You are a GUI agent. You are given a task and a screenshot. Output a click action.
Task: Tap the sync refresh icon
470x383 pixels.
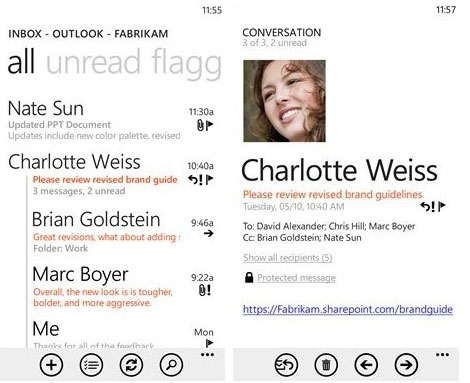(131, 365)
